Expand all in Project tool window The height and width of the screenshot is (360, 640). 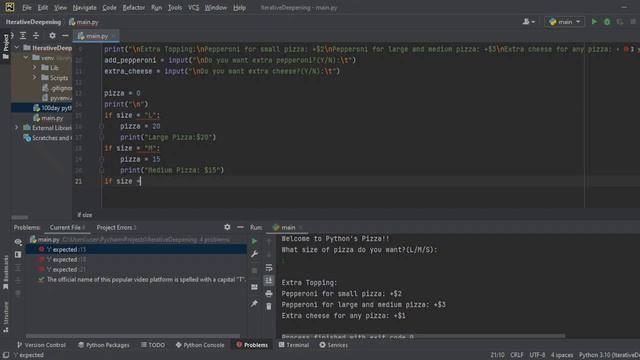click(x=23, y=36)
